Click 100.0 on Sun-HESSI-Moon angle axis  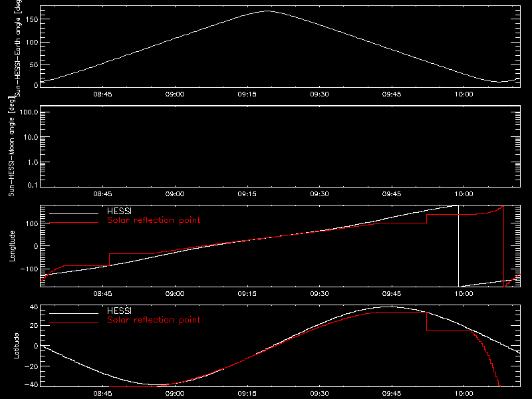pyautogui.click(x=29, y=112)
